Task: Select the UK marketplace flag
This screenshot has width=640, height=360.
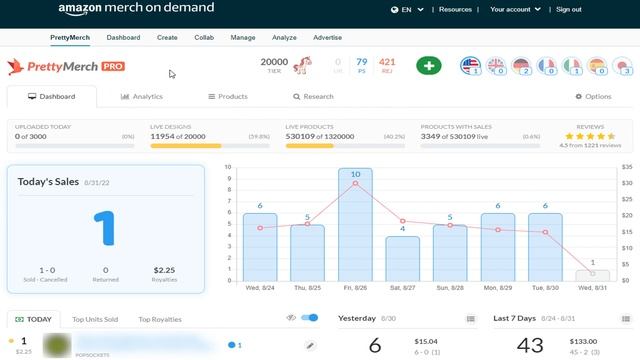Action: coord(496,66)
